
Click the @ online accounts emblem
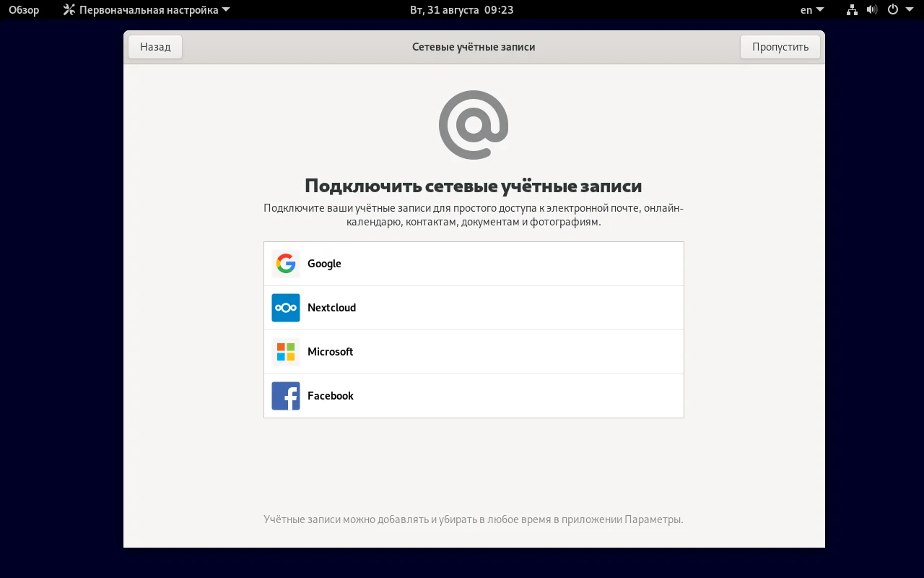474,124
